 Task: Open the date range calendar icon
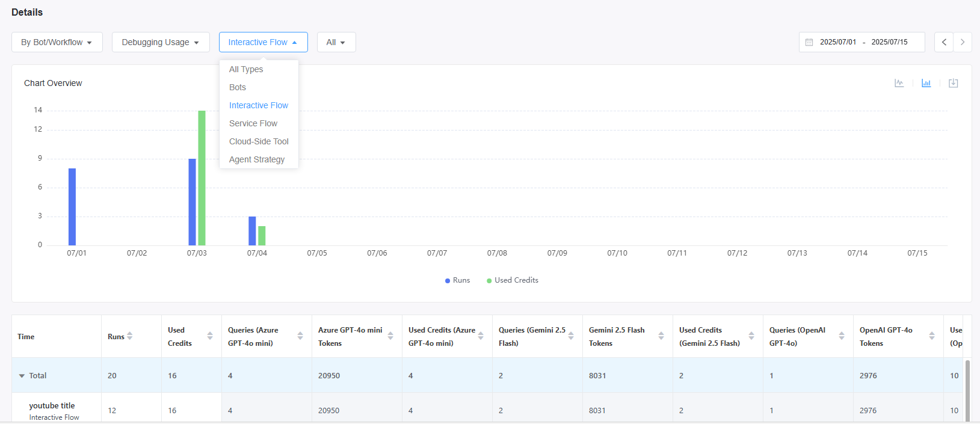(x=809, y=42)
